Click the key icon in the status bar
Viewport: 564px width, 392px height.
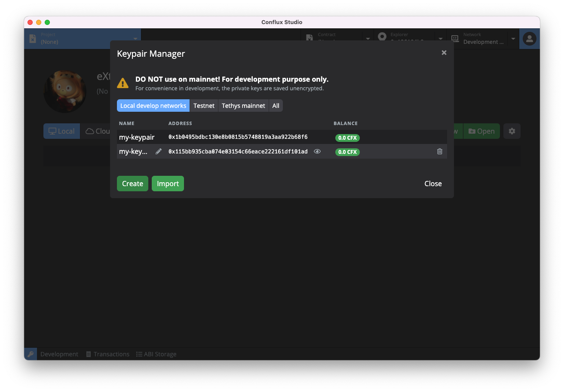tap(31, 354)
